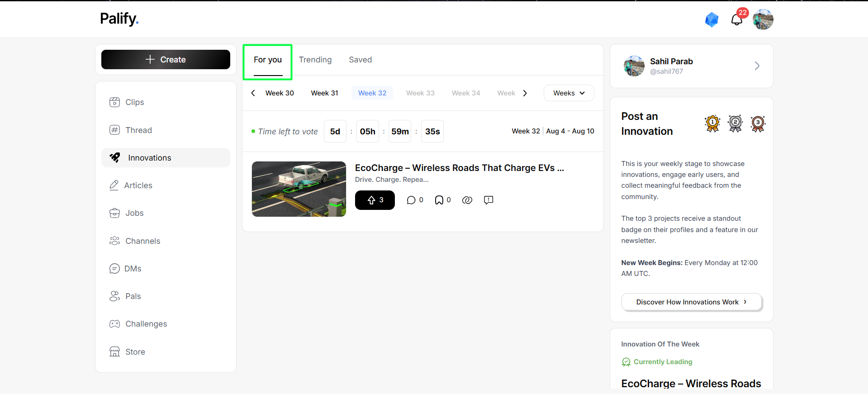Click the Create button
The height and width of the screenshot is (394, 868).
click(x=166, y=59)
